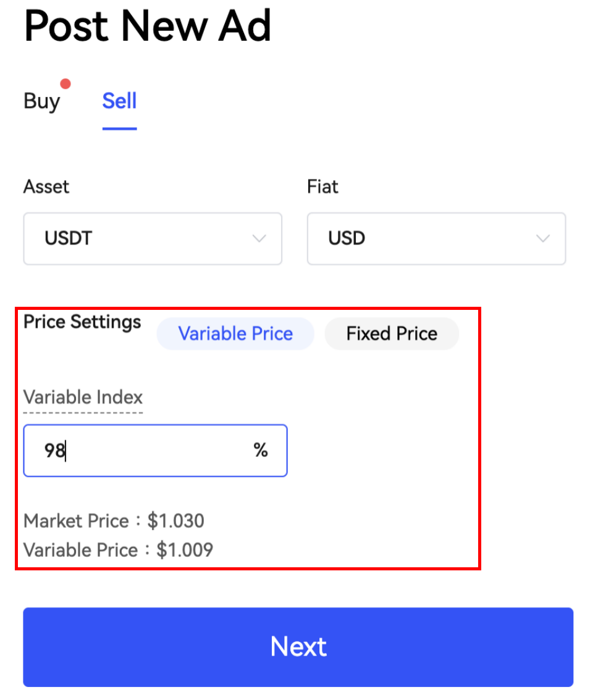The height and width of the screenshot is (700, 598).
Task: Click the Asset field label
Action: 46,186
